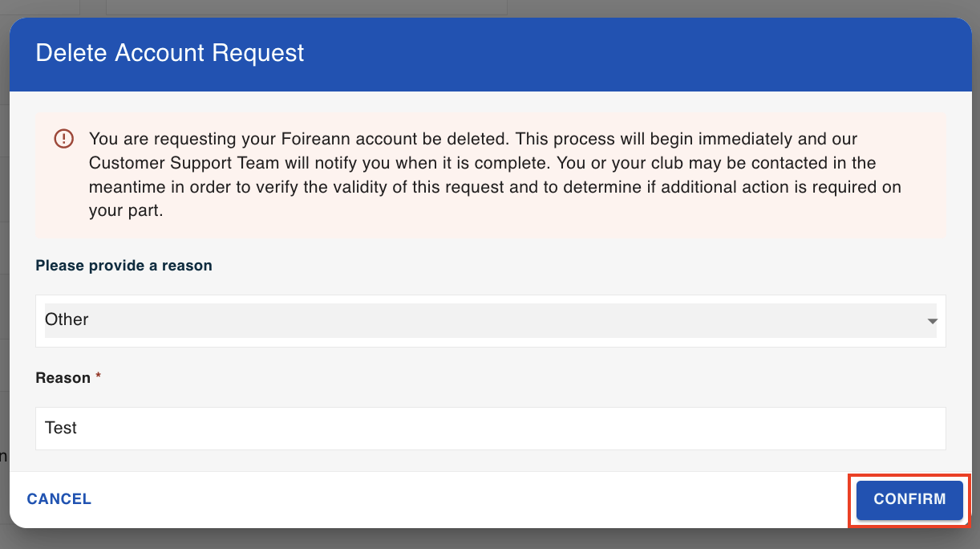Click the dropdown arrow beside Other
This screenshot has width=980, height=549.
932,321
